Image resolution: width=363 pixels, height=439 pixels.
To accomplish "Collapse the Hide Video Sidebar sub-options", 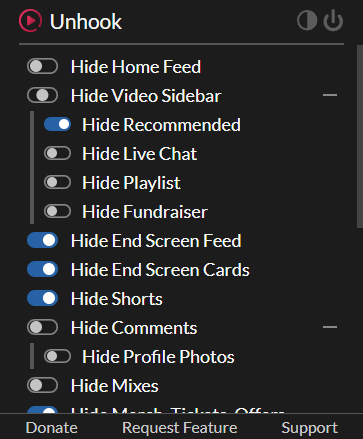I will (x=330, y=95).
